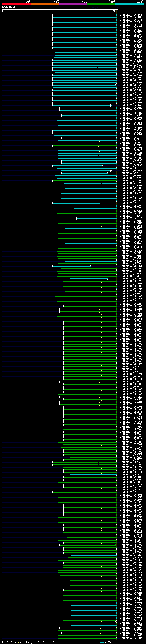Select hit UniRef100_A6YN44
The height and width of the screenshot is (644, 146).
pos(131,618)
